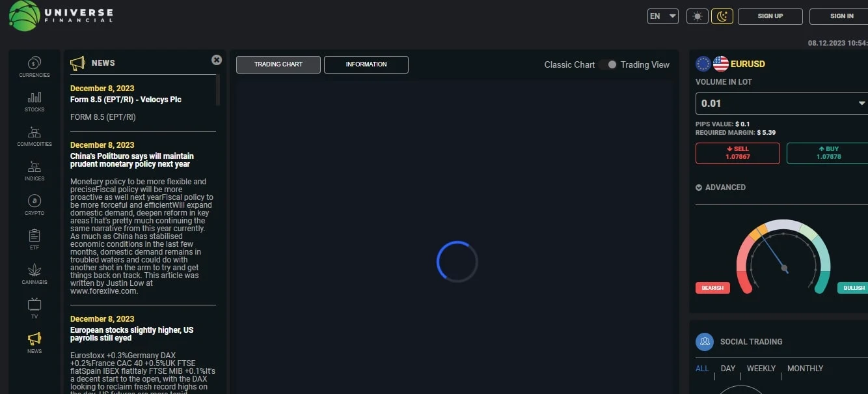
Task: Open the Commodities sidebar icon
Action: pos(34,132)
